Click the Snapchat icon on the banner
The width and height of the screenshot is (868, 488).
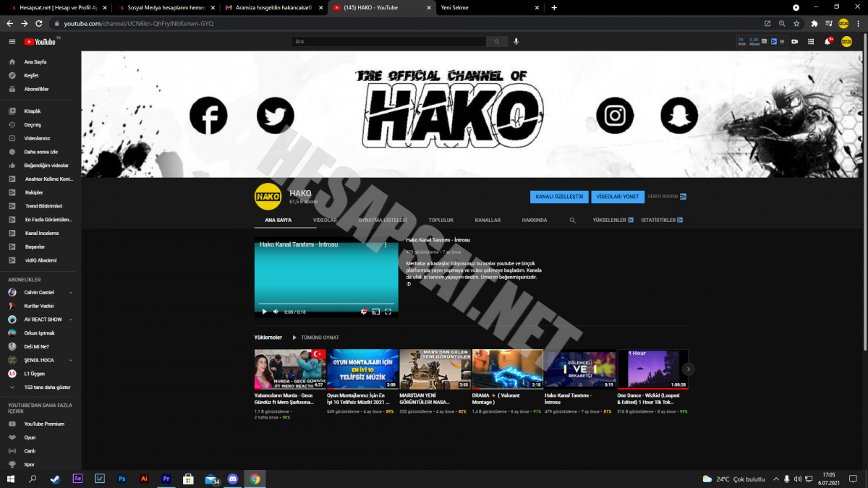[x=679, y=115]
